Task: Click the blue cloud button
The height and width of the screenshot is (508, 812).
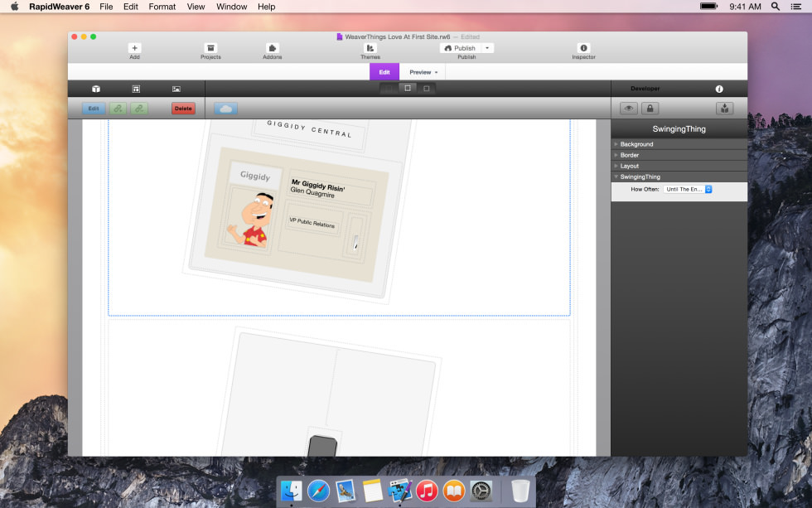Action: [x=225, y=109]
